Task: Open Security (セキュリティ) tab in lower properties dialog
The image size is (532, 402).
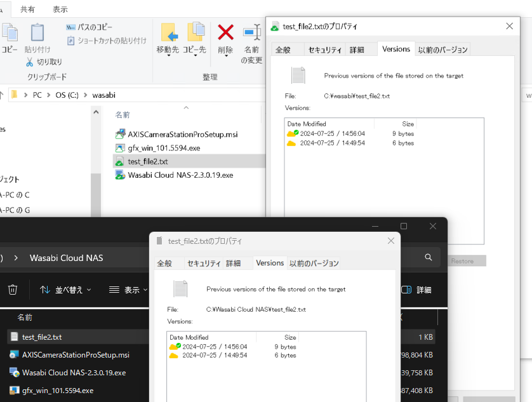Action: [204, 264]
